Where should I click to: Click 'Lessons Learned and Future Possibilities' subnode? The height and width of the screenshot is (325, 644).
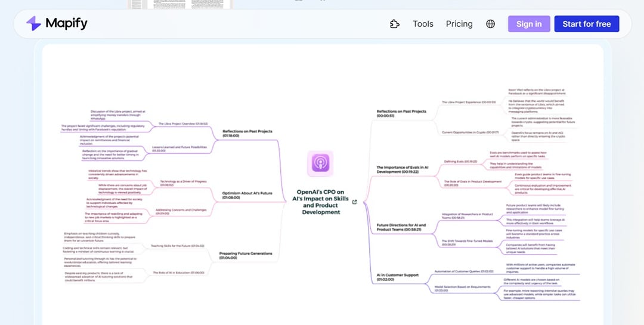point(179,148)
